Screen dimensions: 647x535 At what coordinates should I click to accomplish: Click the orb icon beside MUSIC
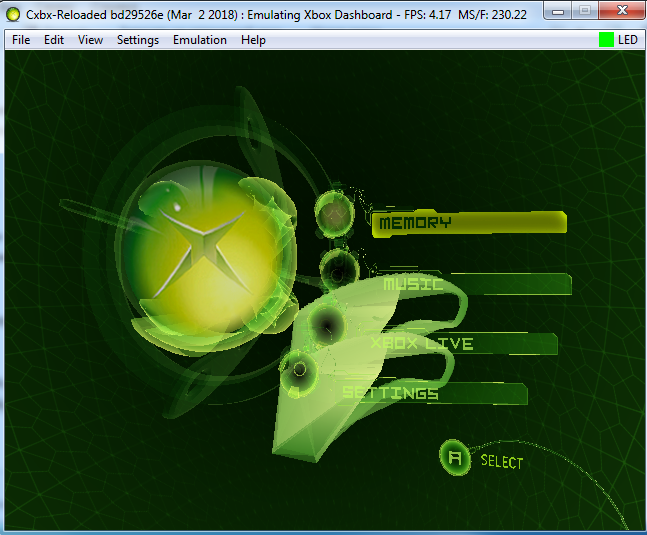pyautogui.click(x=339, y=271)
